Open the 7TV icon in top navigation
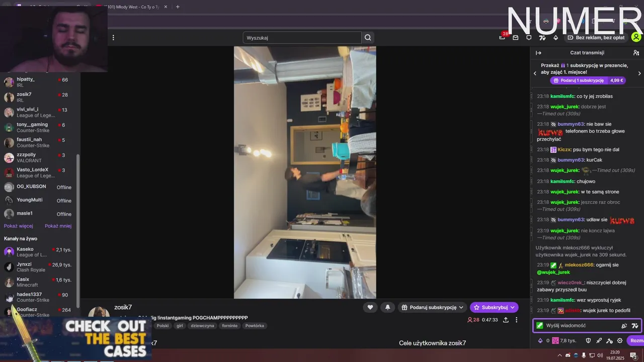This screenshot has height=362, width=644. pyautogui.click(x=542, y=38)
